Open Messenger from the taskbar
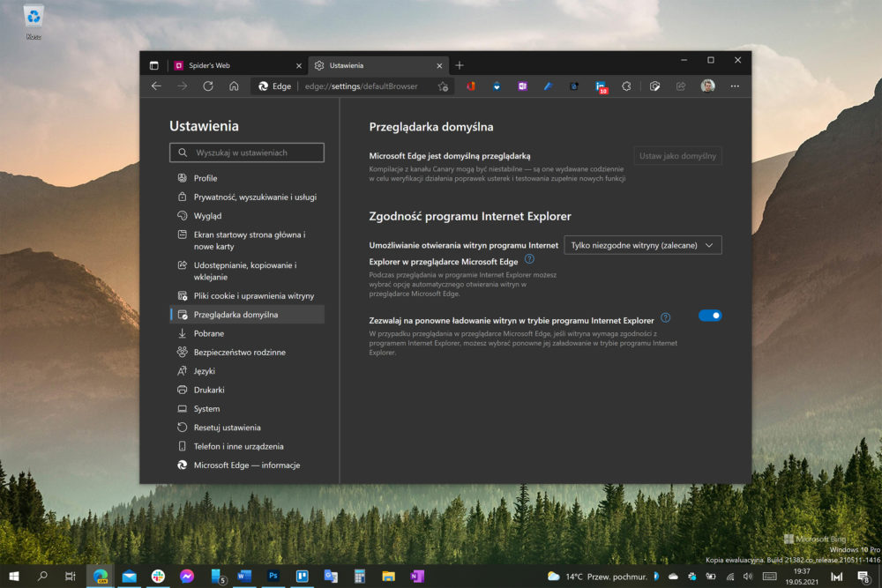This screenshot has height=588, width=882. (187, 577)
